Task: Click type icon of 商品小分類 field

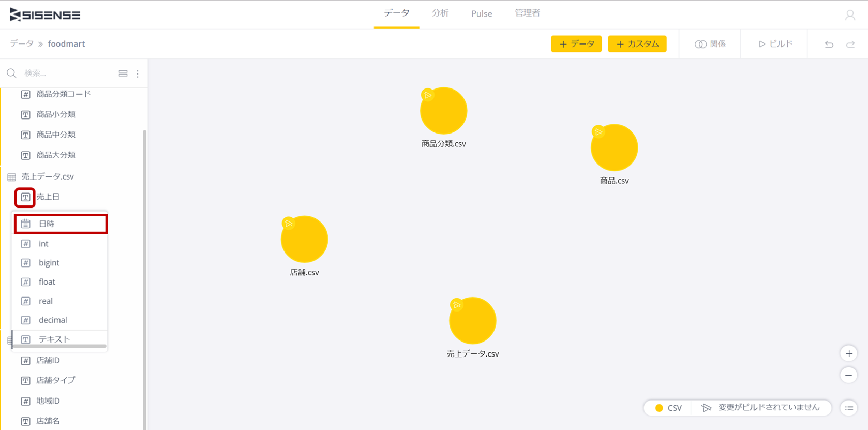Action: point(25,114)
